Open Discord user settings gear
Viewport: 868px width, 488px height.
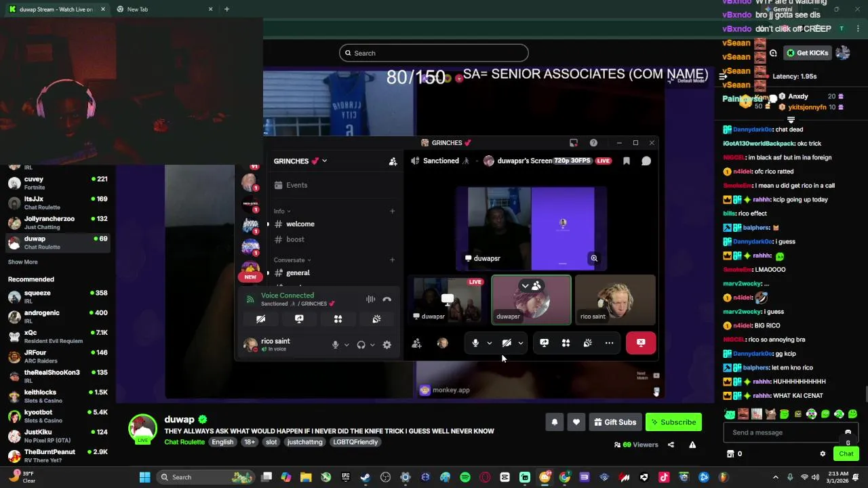tap(387, 345)
